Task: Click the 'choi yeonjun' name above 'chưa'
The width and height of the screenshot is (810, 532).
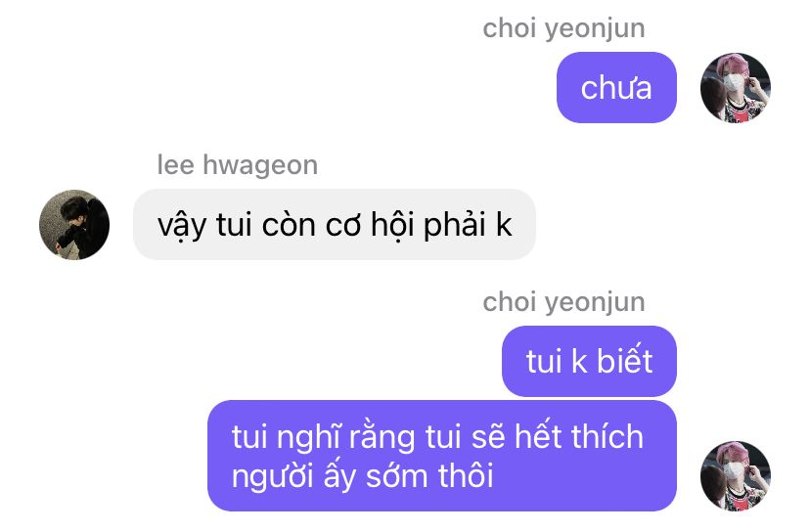Action: [x=563, y=28]
